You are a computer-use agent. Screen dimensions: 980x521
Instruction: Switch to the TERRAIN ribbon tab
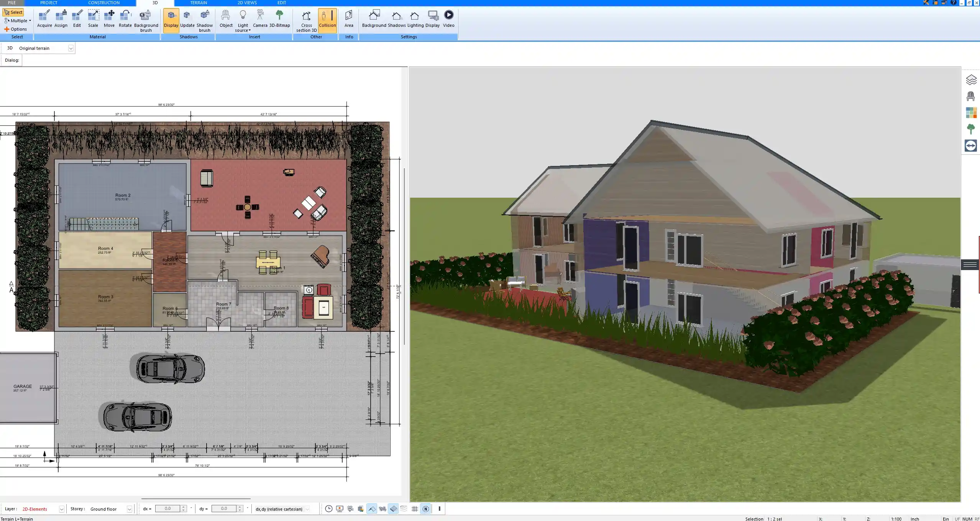coord(199,3)
